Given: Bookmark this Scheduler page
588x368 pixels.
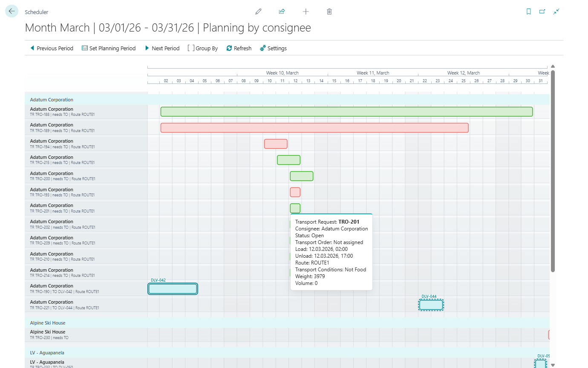Looking at the screenshot, I should point(528,11).
